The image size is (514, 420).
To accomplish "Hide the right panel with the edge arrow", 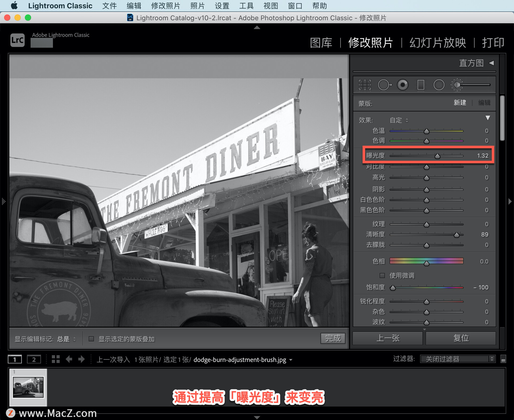I will pyautogui.click(x=510, y=201).
